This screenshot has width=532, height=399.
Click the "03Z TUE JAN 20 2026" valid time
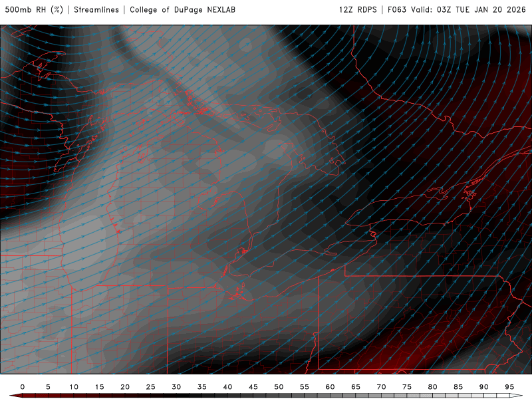(481, 9)
